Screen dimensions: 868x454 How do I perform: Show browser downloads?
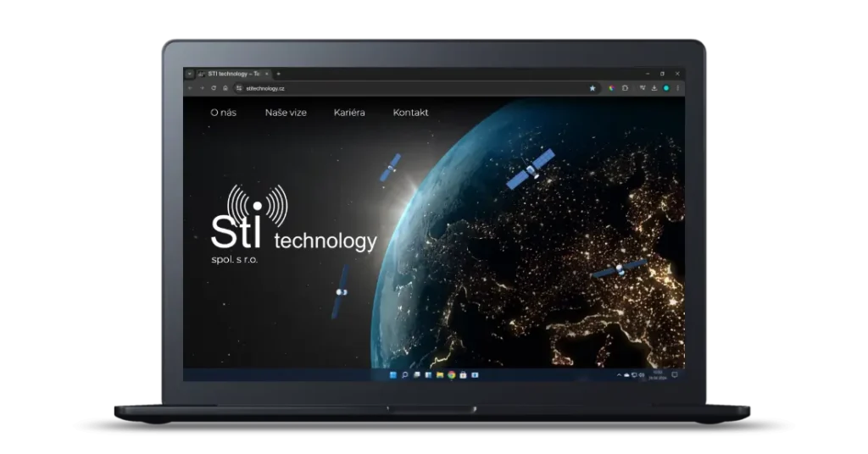click(x=654, y=88)
